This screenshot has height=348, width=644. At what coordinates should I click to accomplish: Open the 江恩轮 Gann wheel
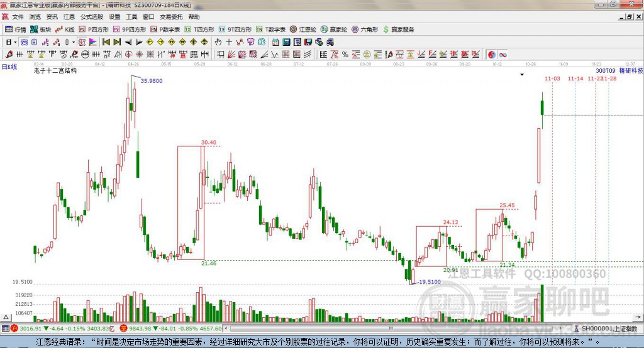click(303, 29)
